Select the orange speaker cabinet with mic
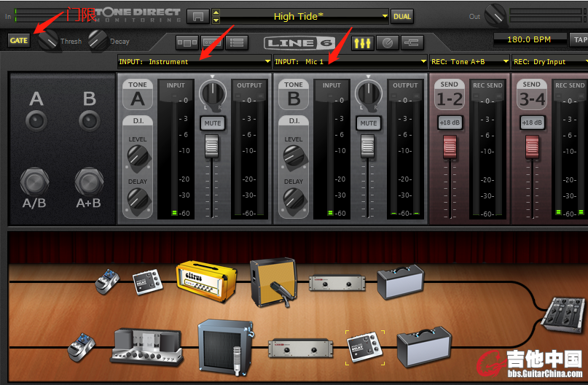This screenshot has width=588, height=385. (274, 282)
